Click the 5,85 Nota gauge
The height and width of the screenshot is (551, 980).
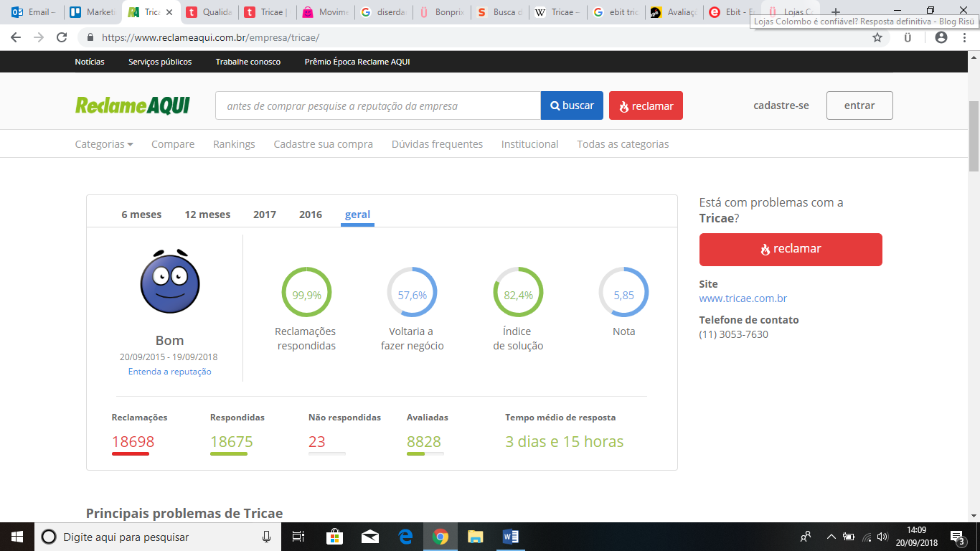(623, 292)
